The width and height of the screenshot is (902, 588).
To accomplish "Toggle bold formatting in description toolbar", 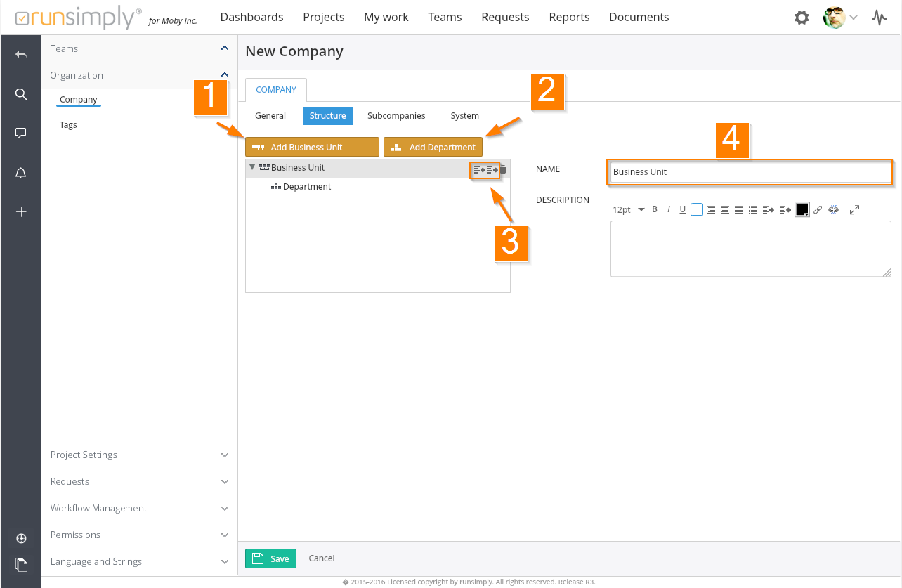I will tap(655, 209).
